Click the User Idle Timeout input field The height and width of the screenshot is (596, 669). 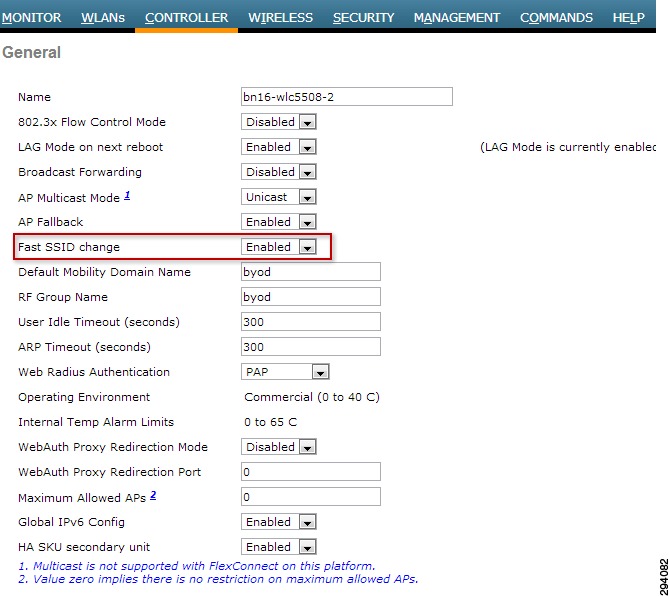point(311,322)
